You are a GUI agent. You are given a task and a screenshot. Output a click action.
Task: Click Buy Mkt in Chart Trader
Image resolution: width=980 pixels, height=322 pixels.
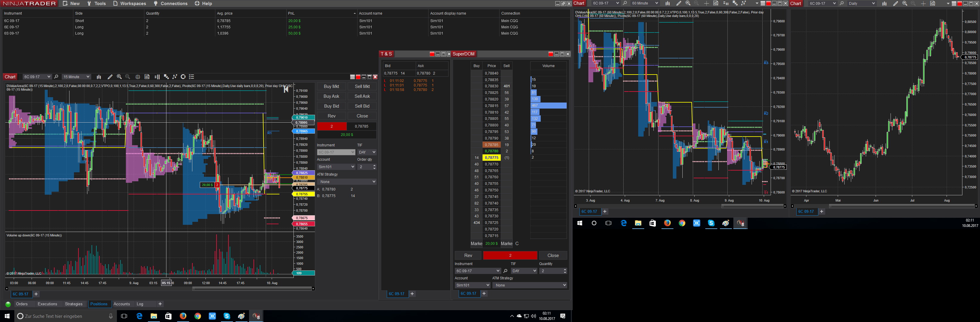331,87
